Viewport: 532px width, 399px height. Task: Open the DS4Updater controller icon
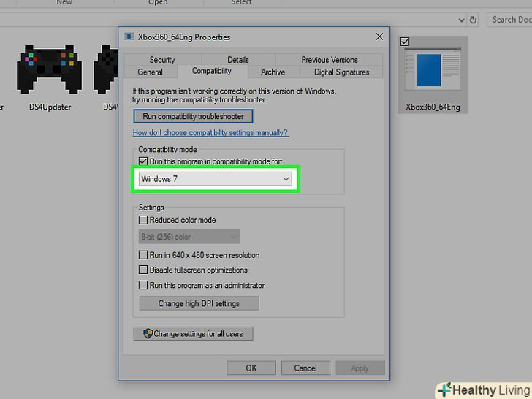(50, 69)
